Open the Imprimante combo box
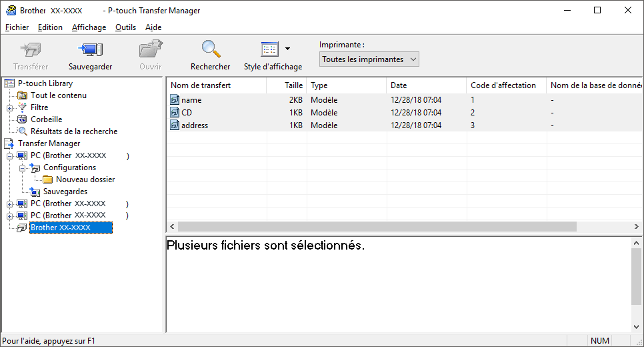The width and height of the screenshot is (644, 347). 369,59
